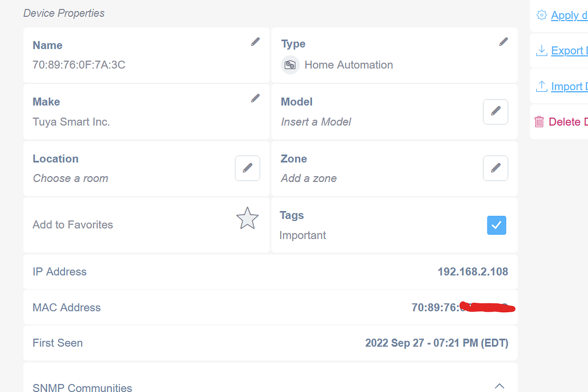Image resolution: width=588 pixels, height=392 pixels.
Task: Click the Home Automation type icon
Action: pyautogui.click(x=290, y=65)
